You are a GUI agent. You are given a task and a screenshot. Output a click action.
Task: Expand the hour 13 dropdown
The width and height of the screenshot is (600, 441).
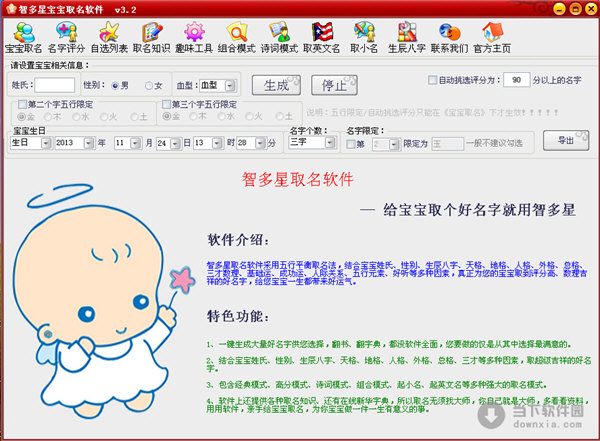coord(217,143)
